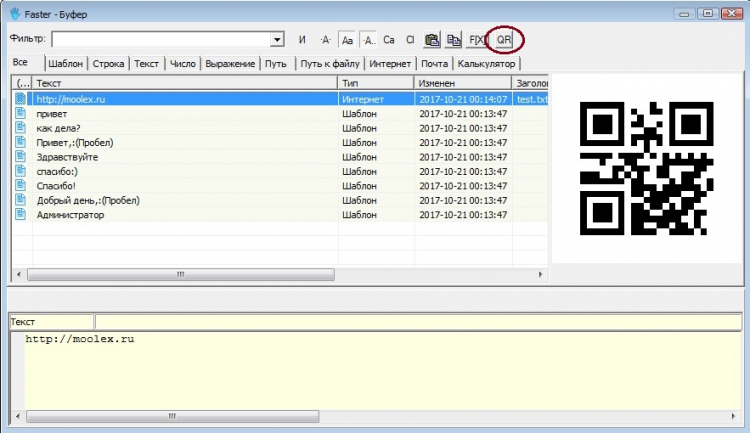The width and height of the screenshot is (750, 433).
Task: Select the 'Добрый день,:(Пробел)' entry
Action: [x=88, y=200]
